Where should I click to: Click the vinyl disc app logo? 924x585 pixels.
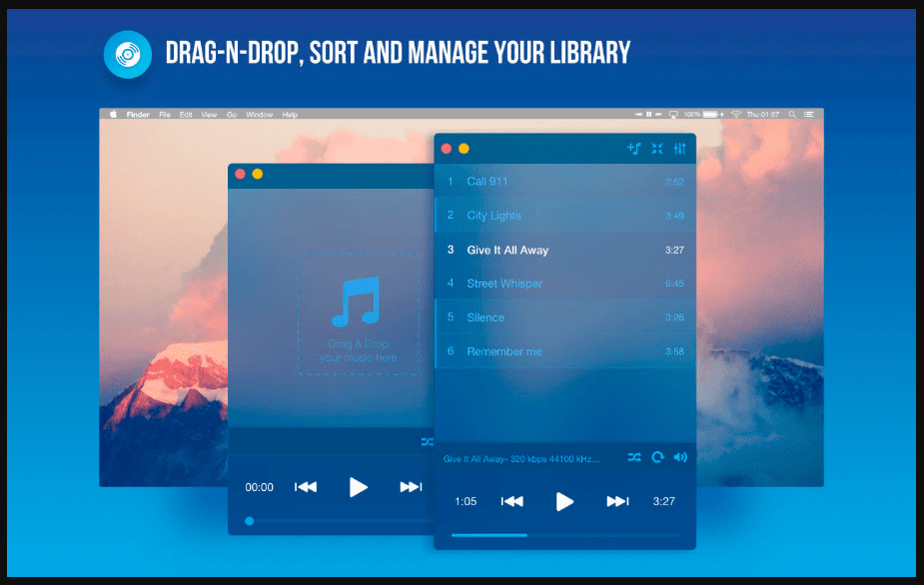point(128,54)
